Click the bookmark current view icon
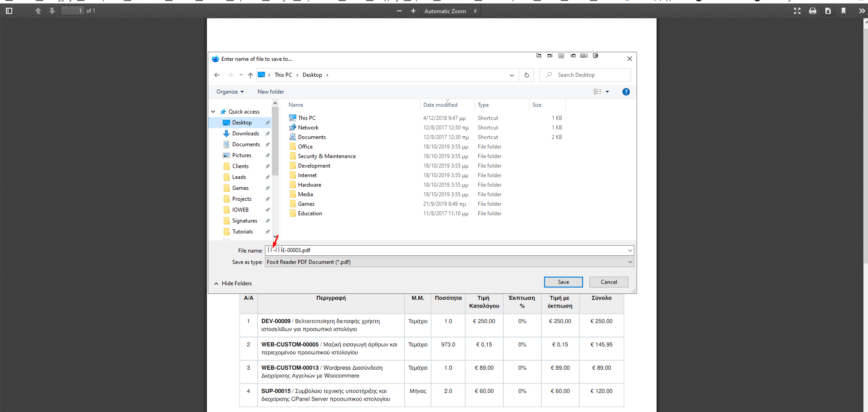Viewport: 868px width, 412px height. click(x=843, y=11)
